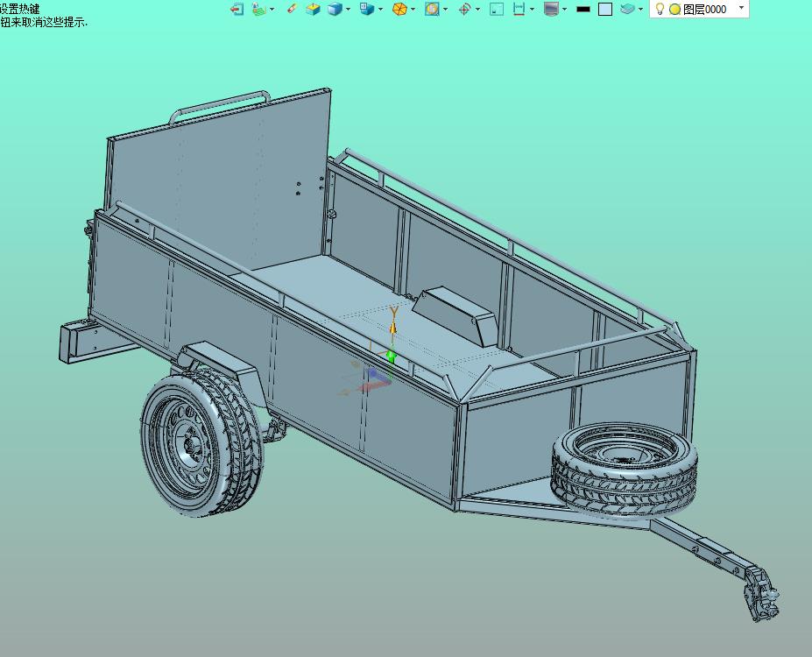Expand the blue solid cube dropdown arrow
Image resolution: width=812 pixels, height=657 pixels.
tap(348, 9)
